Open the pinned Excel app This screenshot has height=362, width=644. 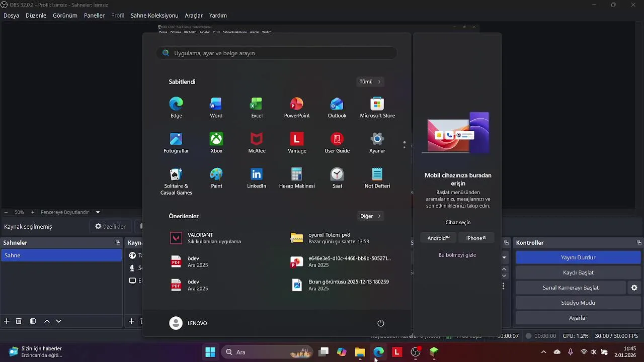pos(257,108)
